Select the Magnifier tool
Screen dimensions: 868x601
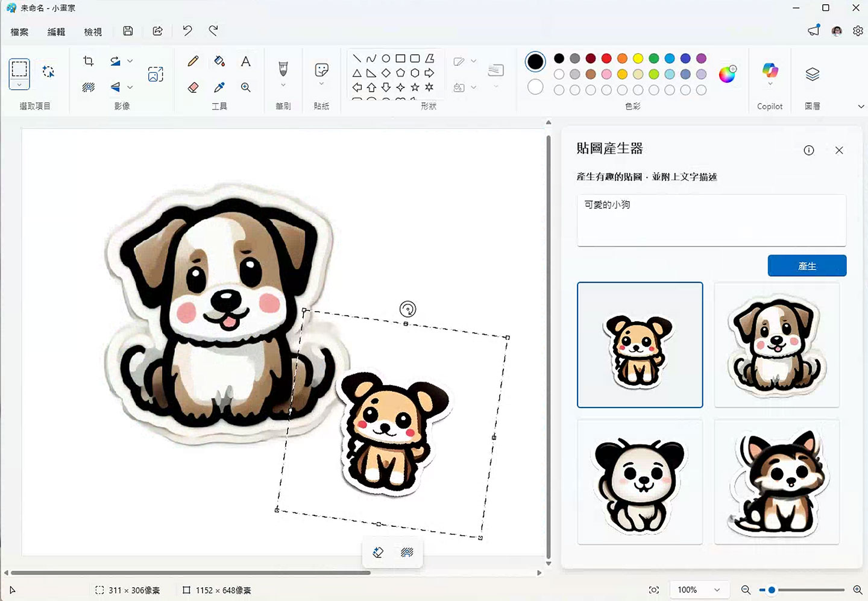[245, 87]
